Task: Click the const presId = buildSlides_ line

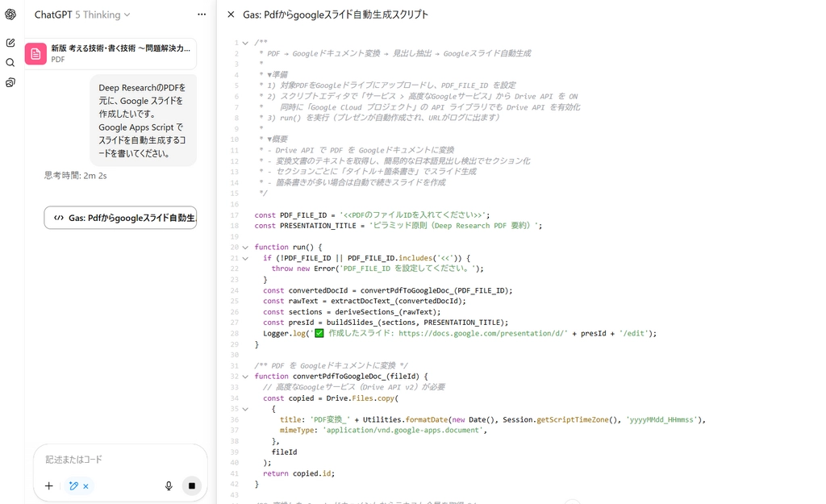Action: (386, 323)
